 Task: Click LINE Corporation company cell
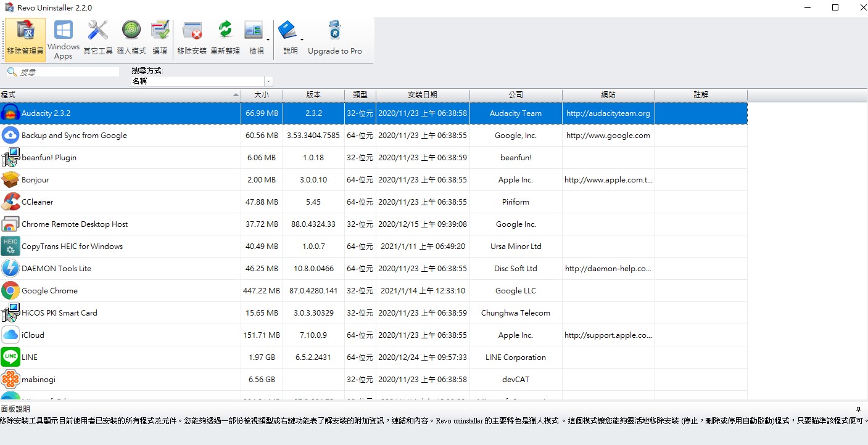pyautogui.click(x=516, y=357)
